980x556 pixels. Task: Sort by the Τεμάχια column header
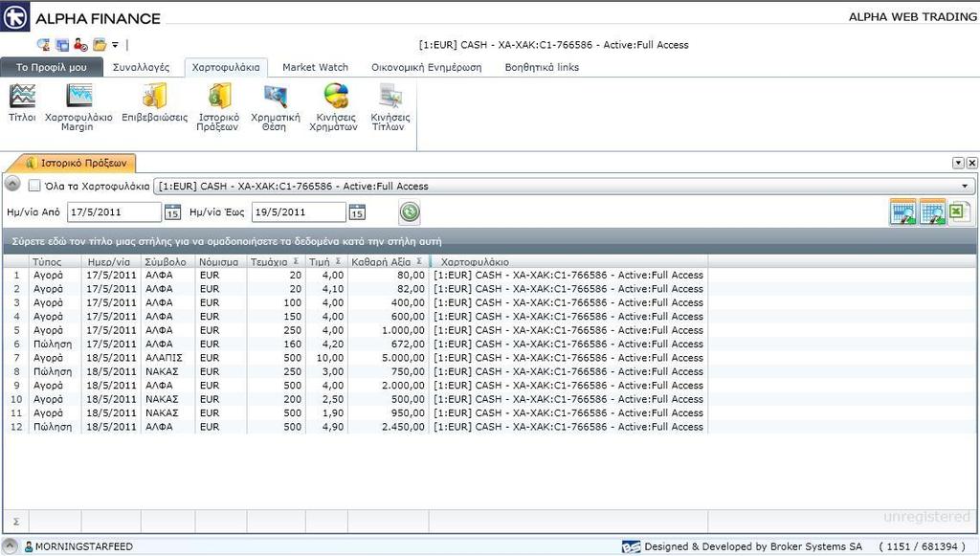pyautogui.click(x=269, y=262)
